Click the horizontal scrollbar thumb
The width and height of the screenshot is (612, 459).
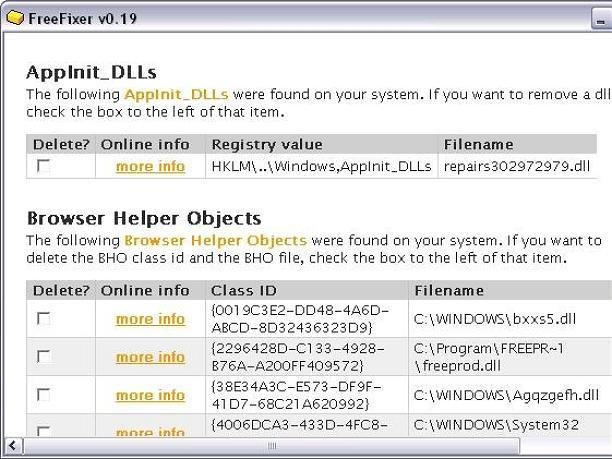(x=272, y=445)
